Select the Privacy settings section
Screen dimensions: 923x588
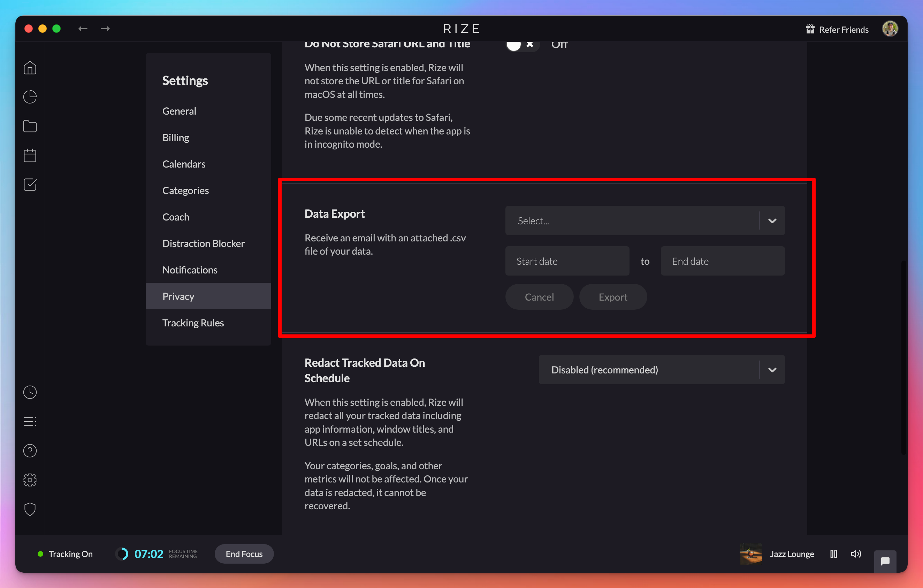point(208,296)
